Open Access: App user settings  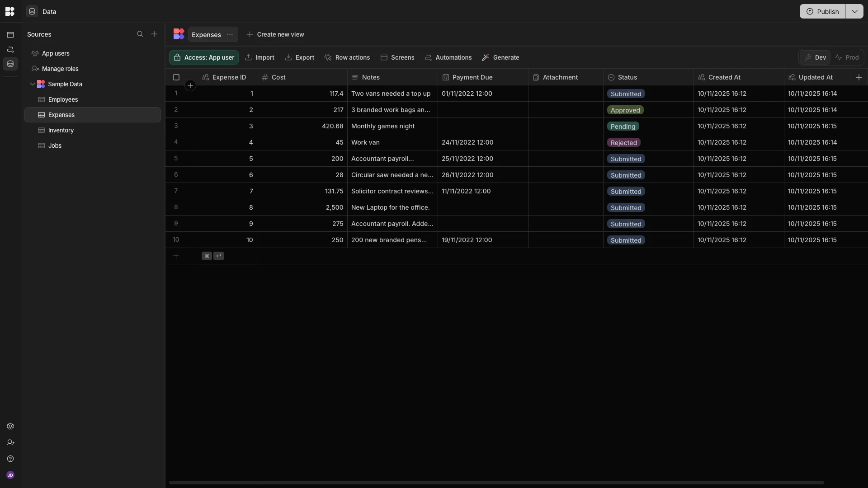tap(204, 57)
